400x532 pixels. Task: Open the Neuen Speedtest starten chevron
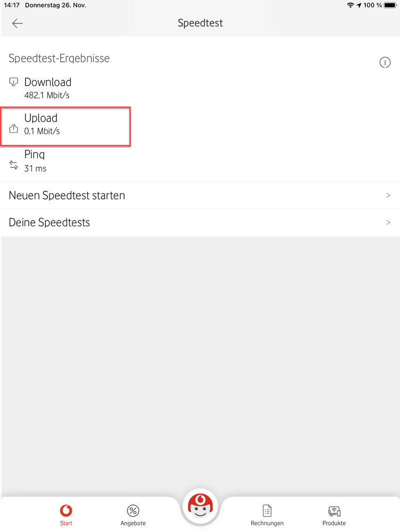click(x=388, y=195)
